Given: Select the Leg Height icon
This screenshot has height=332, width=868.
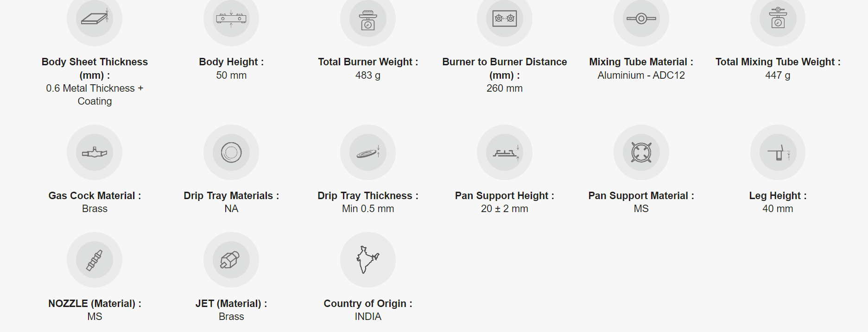Looking at the screenshot, I should [778, 152].
